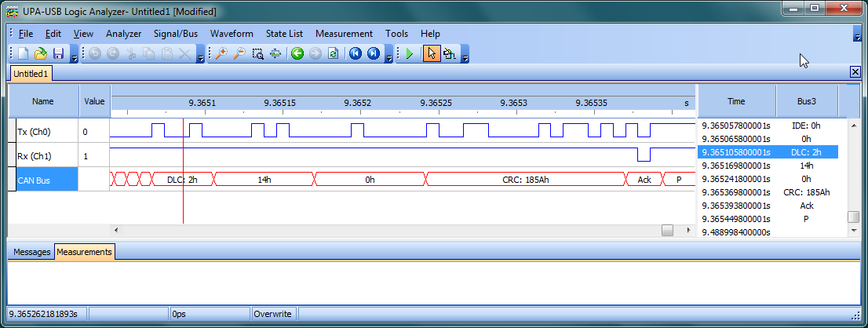Switch to the Messages tab

[x=31, y=252]
